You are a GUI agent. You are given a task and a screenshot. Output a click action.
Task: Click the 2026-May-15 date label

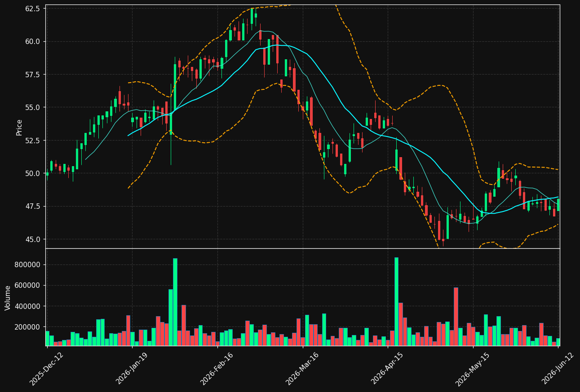pyautogui.click(x=472, y=369)
